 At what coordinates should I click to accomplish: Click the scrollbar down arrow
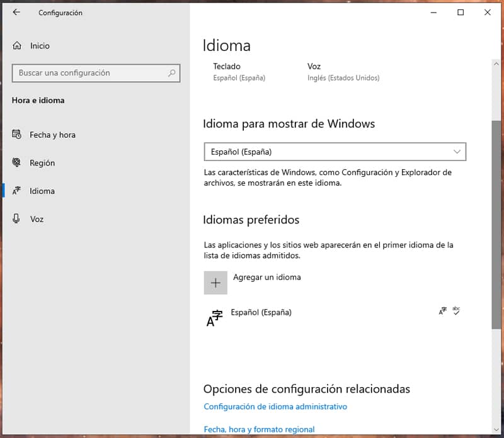click(x=496, y=430)
